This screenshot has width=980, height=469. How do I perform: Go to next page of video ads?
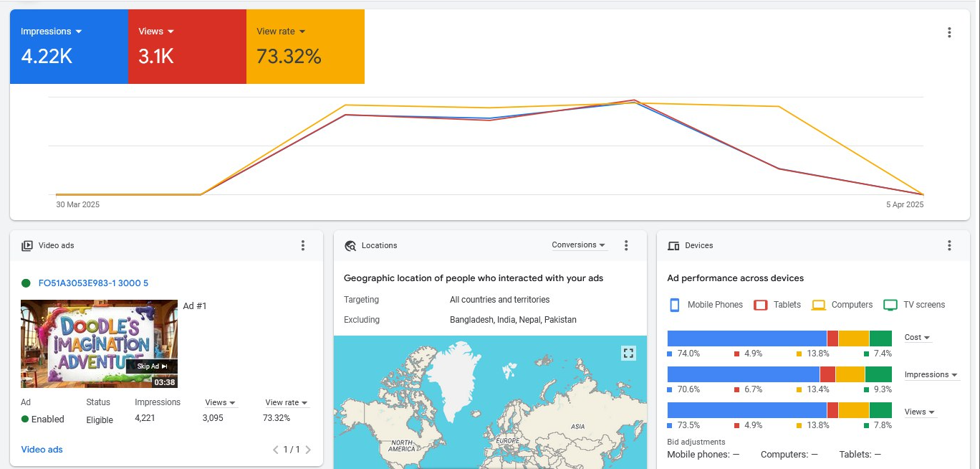click(308, 450)
